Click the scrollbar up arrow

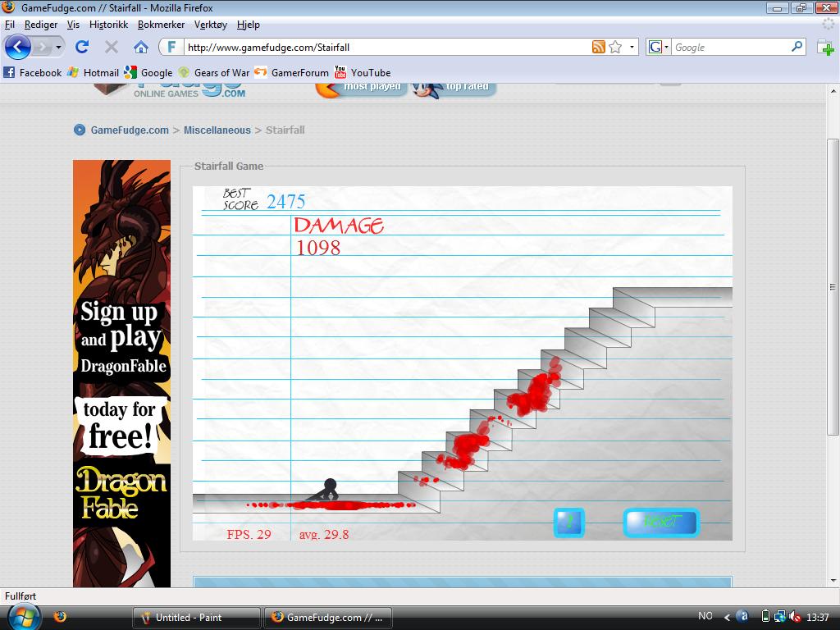coord(833,91)
